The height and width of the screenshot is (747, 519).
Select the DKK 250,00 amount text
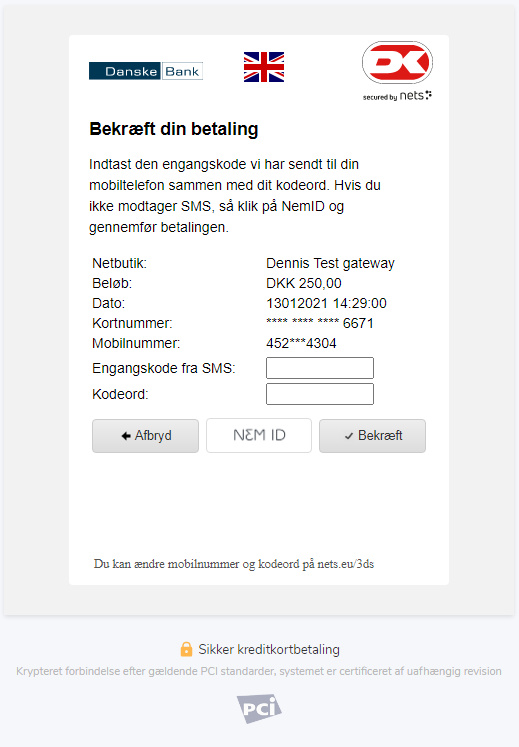pos(304,283)
